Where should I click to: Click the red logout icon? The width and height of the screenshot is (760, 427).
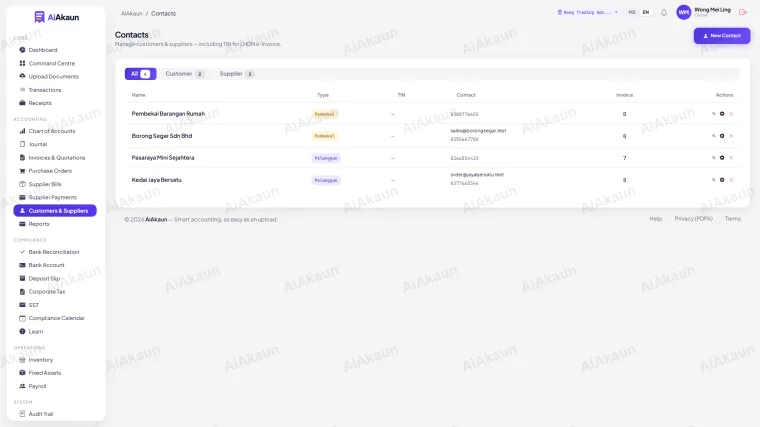pos(742,13)
